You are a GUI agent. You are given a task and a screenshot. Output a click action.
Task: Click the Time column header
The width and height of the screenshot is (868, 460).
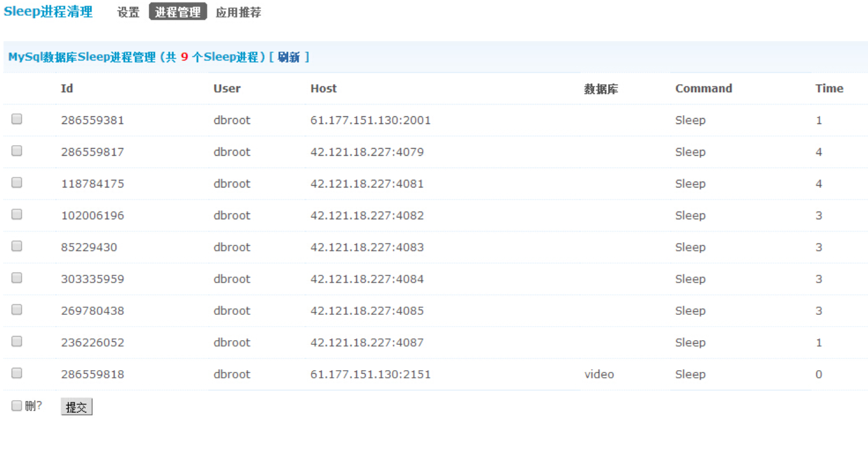[829, 89]
